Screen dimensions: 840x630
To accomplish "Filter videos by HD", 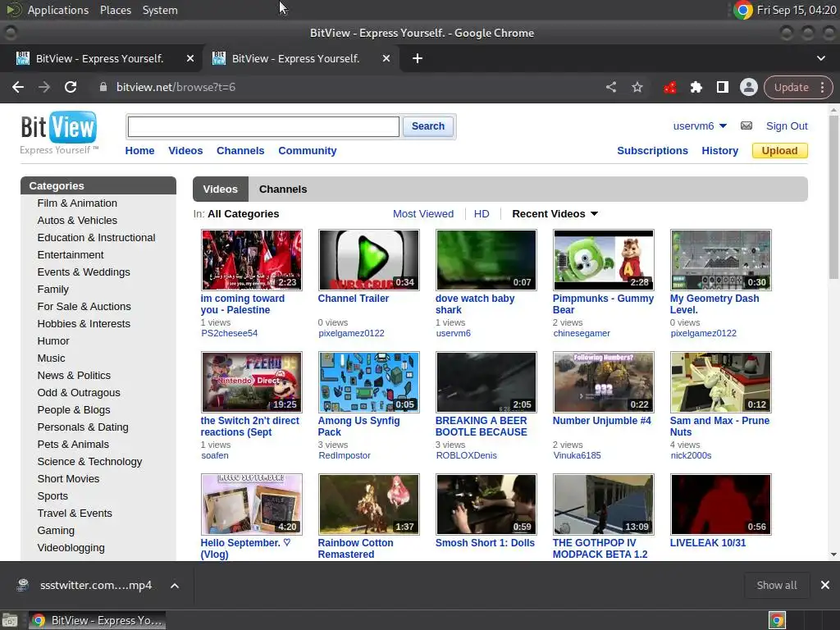I will [481, 214].
